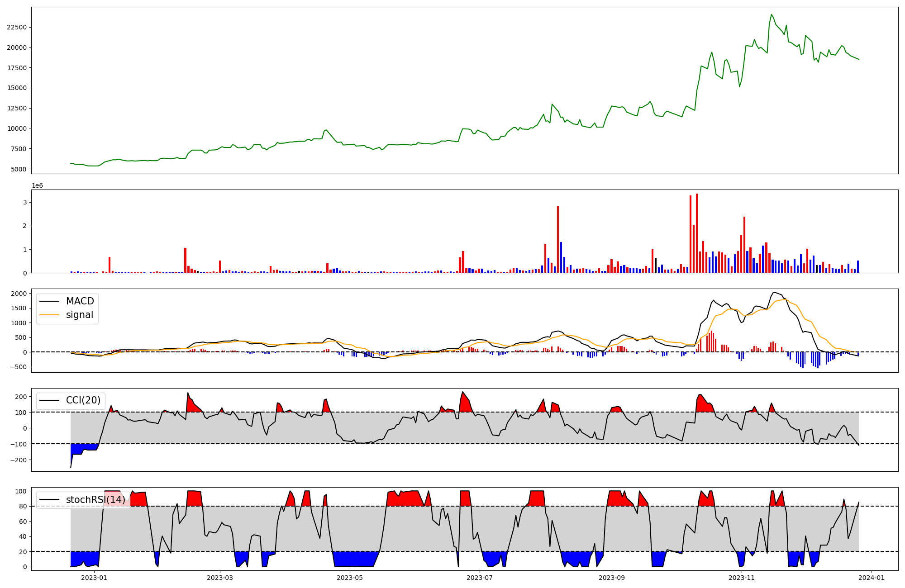Click the 80 tick on stochRSI axis
This screenshot has width=905, height=588.
tap(24, 506)
